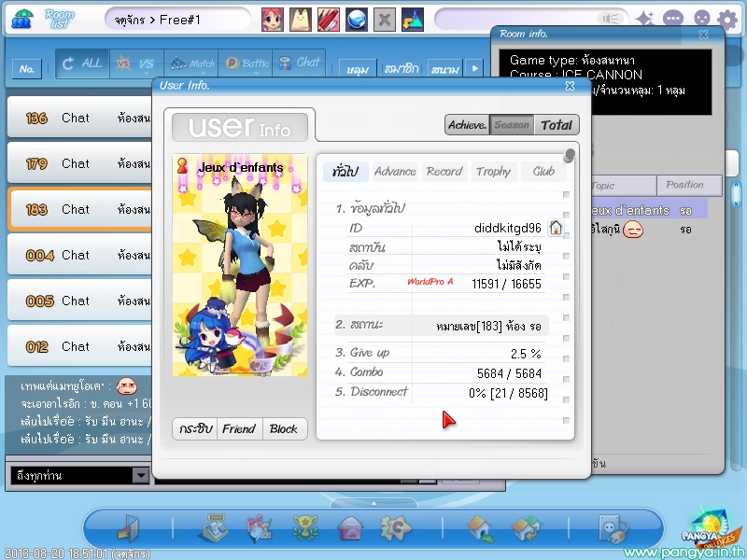Open the pink house icon in bottom bar

pos(350,528)
